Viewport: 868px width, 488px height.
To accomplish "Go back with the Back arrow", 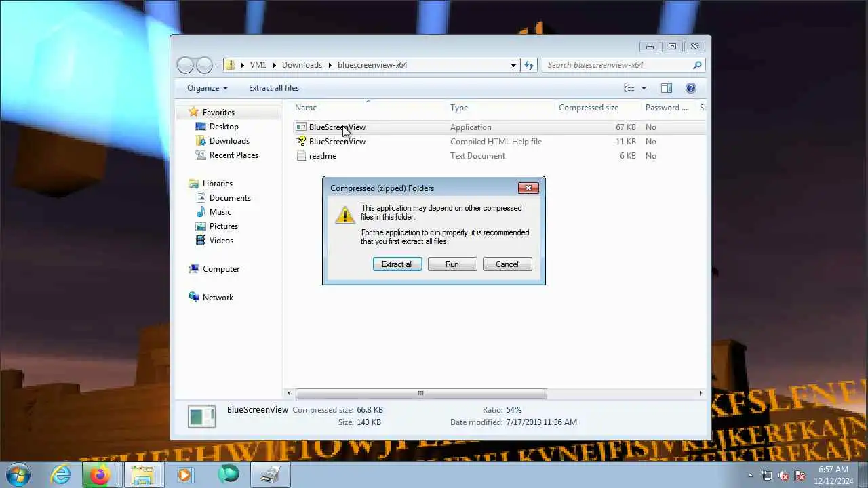I will tap(185, 65).
